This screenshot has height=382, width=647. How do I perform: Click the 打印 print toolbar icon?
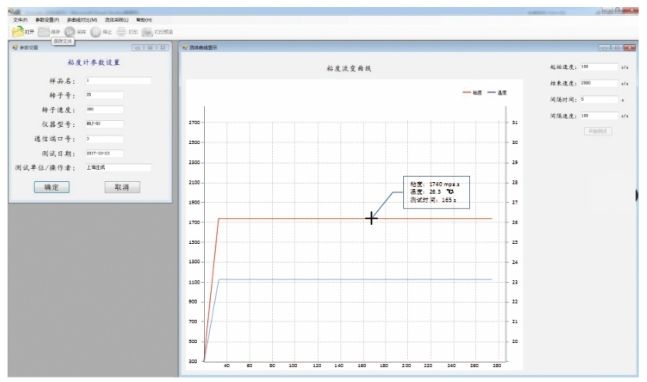tap(121, 32)
